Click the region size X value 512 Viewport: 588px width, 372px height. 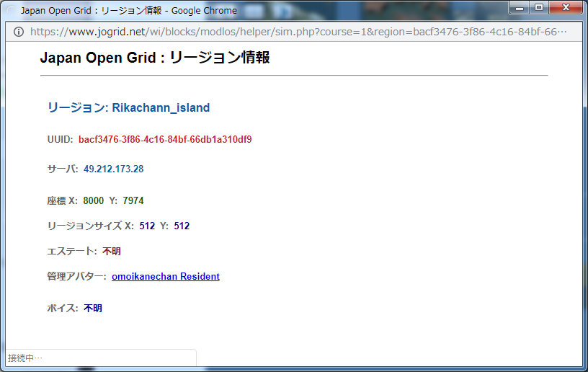147,226
